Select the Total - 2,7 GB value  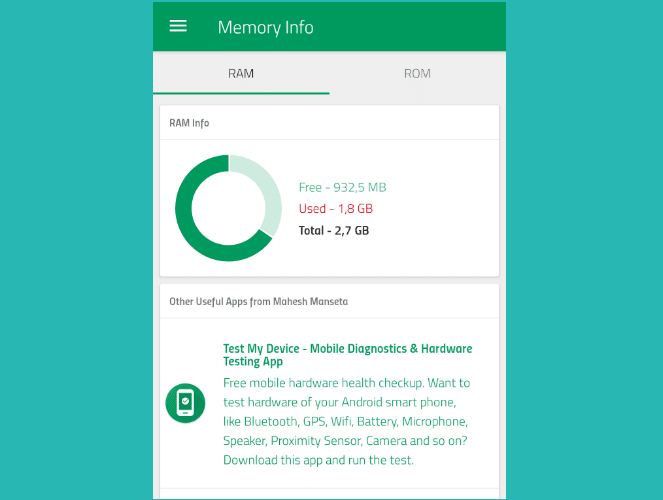334,230
